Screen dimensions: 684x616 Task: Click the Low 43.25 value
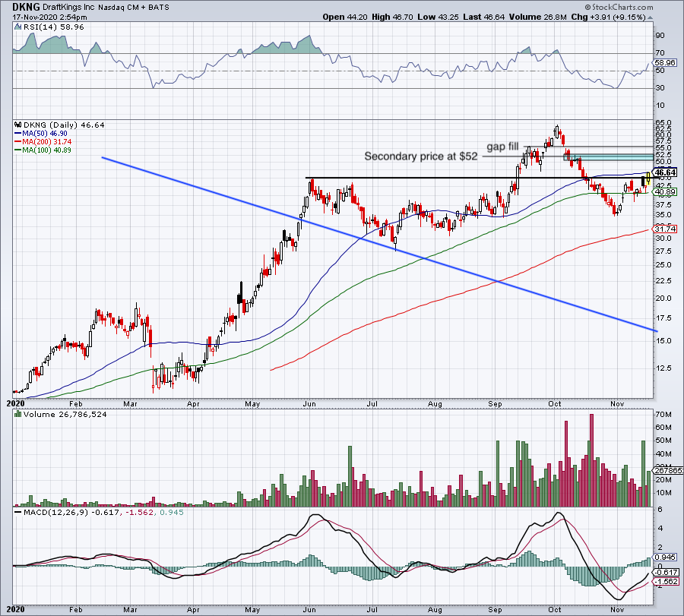point(438,17)
